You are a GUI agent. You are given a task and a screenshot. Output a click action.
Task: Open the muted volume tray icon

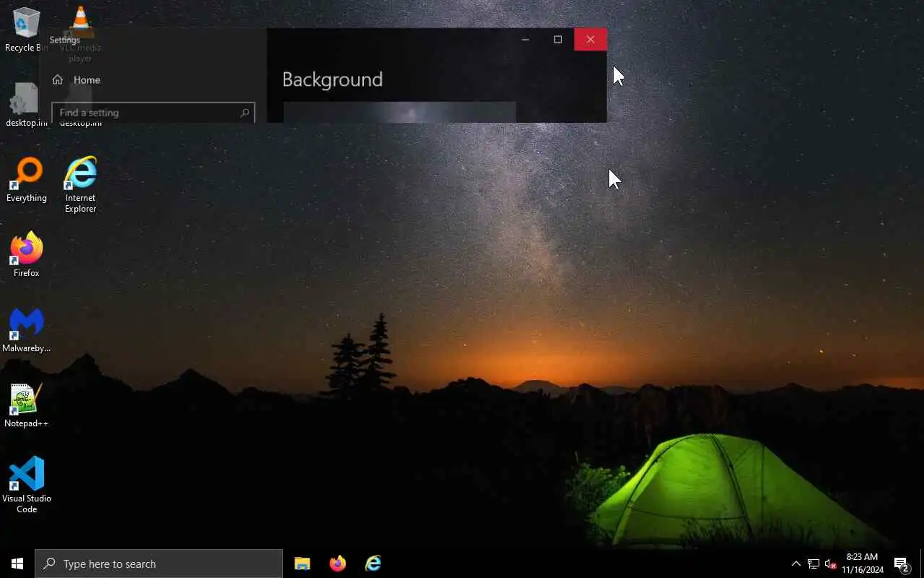coord(830,564)
